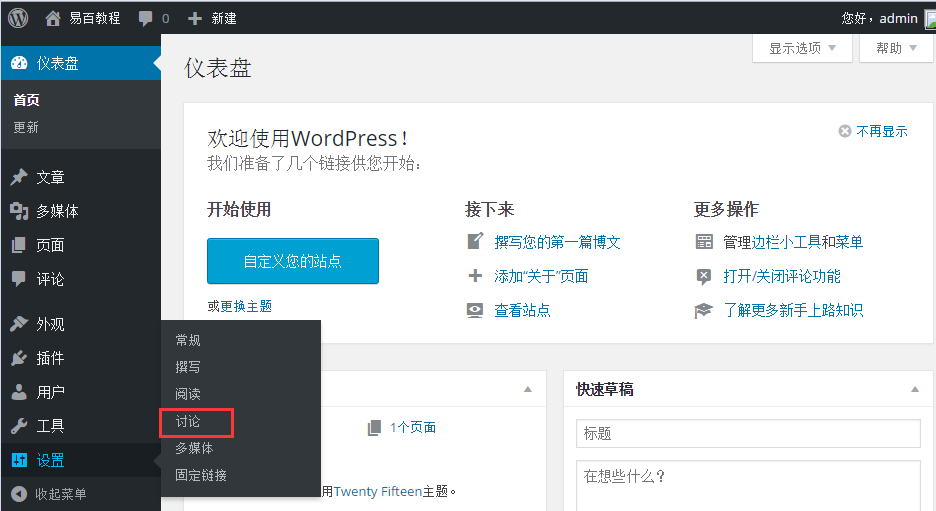Click the view-site icon beside 查看站点

(475, 310)
